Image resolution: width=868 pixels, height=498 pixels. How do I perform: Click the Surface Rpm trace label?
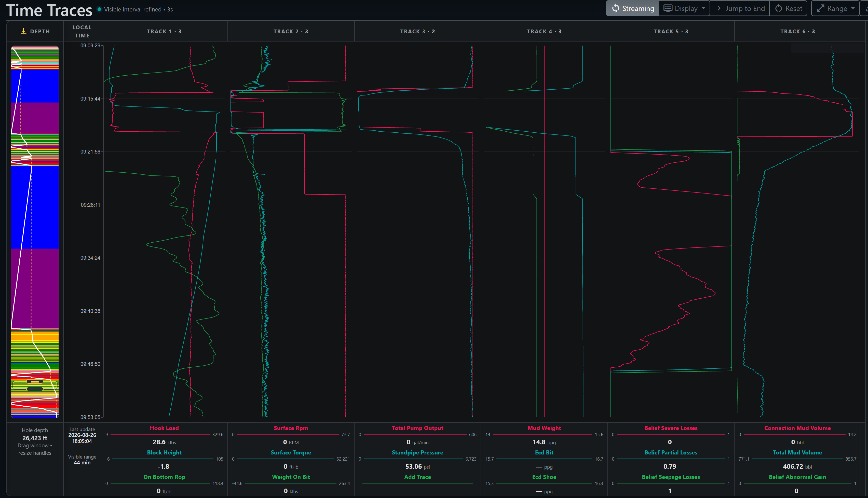(291, 428)
